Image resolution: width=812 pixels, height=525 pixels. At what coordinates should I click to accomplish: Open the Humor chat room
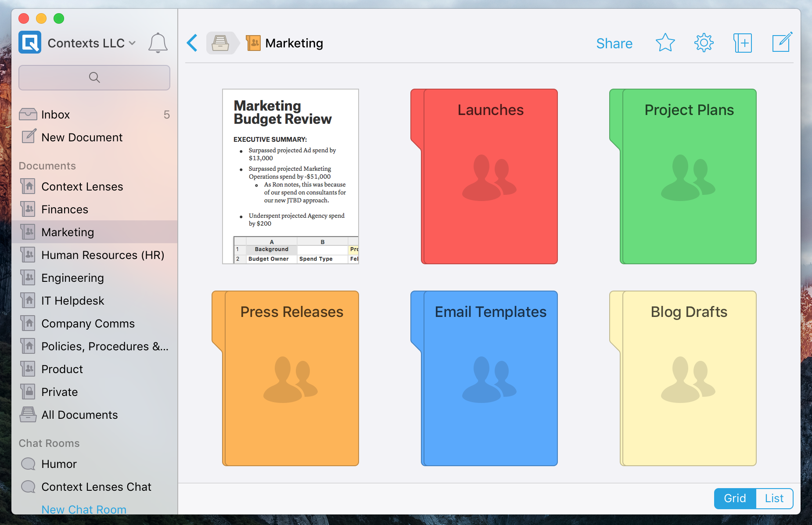(x=59, y=464)
